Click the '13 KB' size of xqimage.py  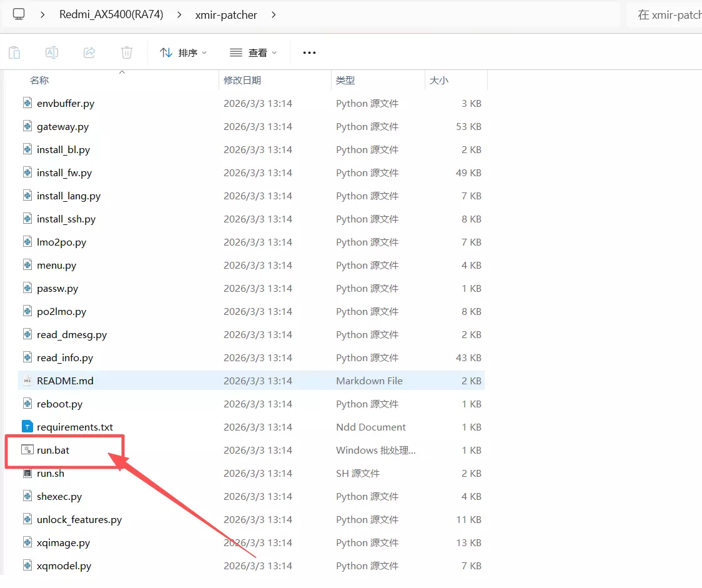469,543
